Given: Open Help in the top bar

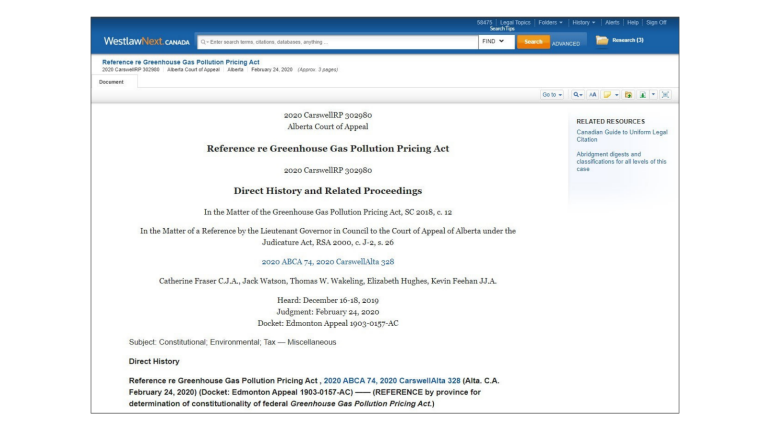Looking at the screenshot, I should click(x=633, y=23).
